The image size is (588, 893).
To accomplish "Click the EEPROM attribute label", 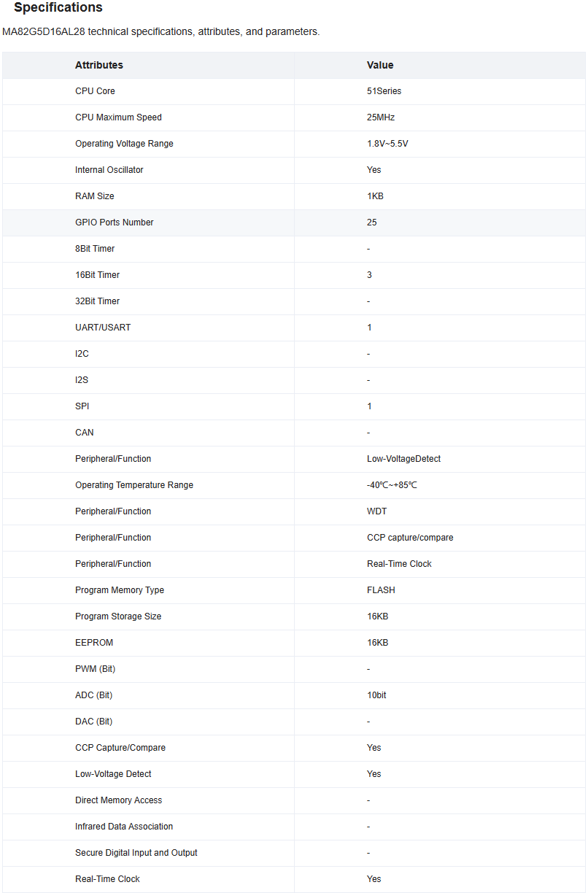I will (94, 643).
